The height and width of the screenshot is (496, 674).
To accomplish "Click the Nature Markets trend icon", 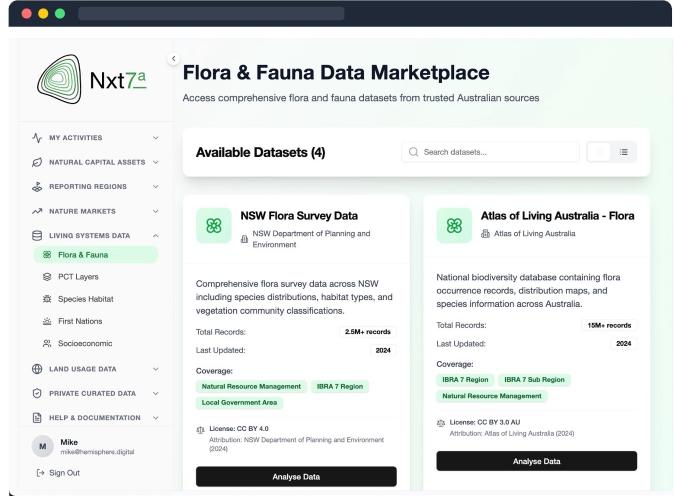I will click(x=37, y=211).
